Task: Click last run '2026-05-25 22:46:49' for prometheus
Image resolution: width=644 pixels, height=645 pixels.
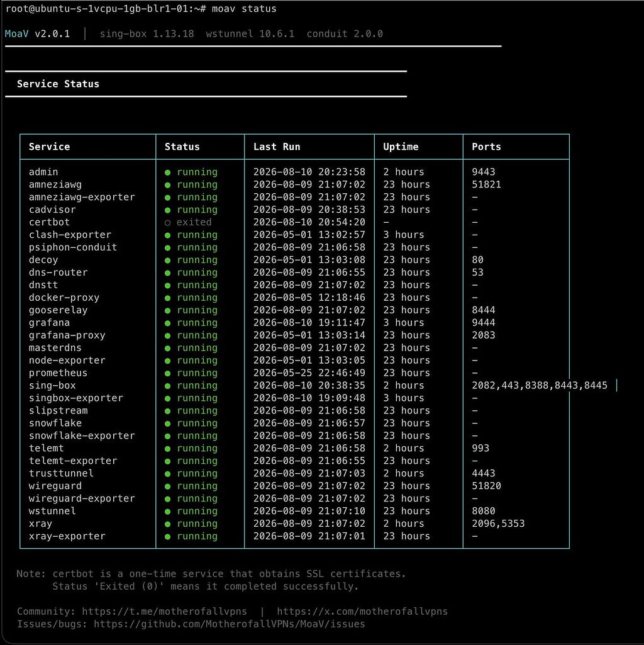Action: point(309,373)
